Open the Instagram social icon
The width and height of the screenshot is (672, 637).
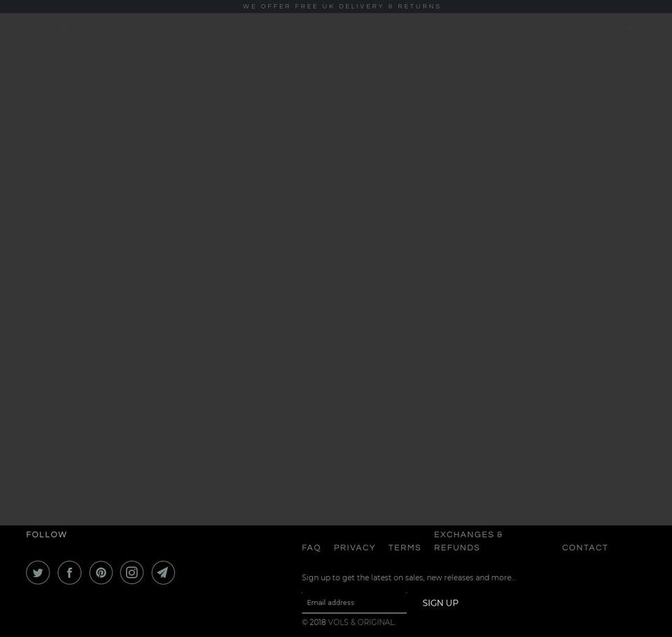[x=132, y=573]
